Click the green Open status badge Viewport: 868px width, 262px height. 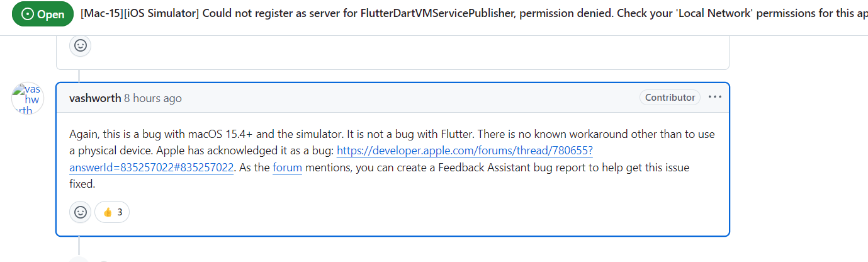43,14
